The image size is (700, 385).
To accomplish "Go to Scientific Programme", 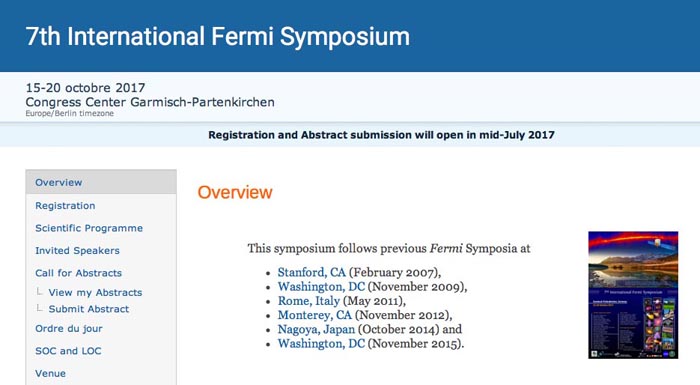I will click(89, 228).
